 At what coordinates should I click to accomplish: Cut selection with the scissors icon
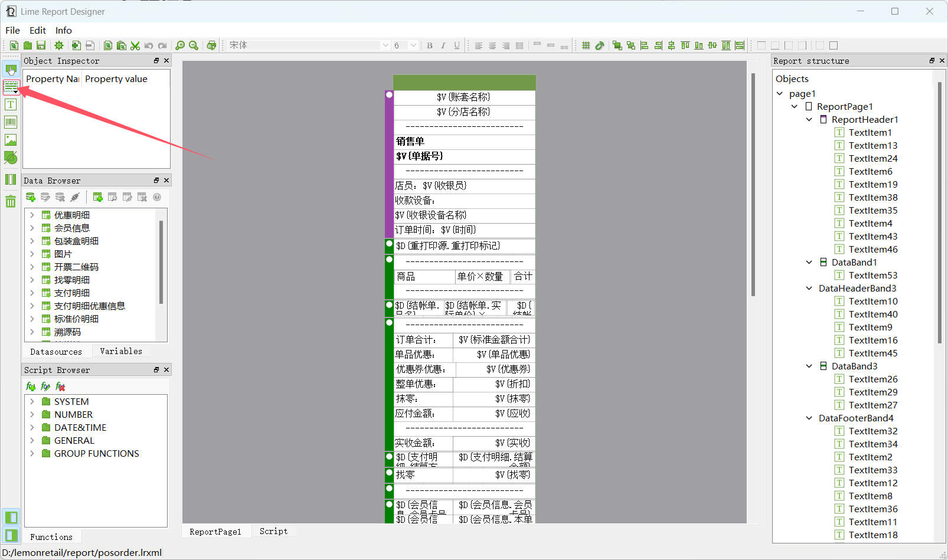click(135, 45)
